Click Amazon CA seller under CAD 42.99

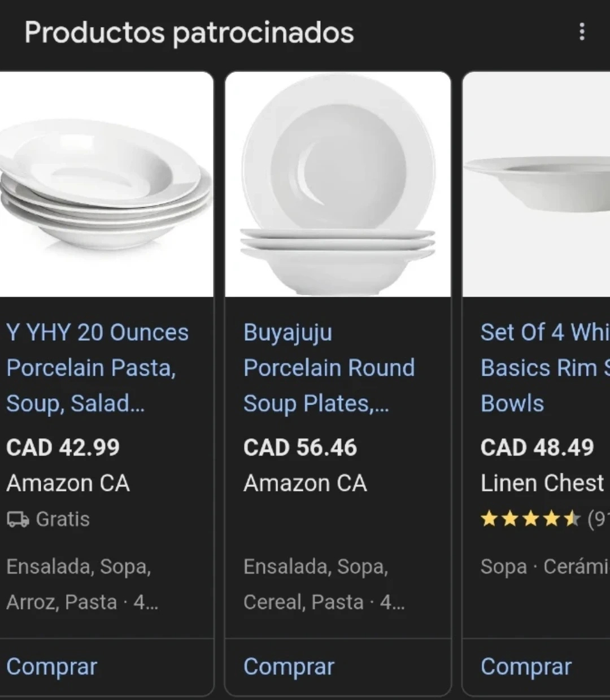tap(68, 484)
